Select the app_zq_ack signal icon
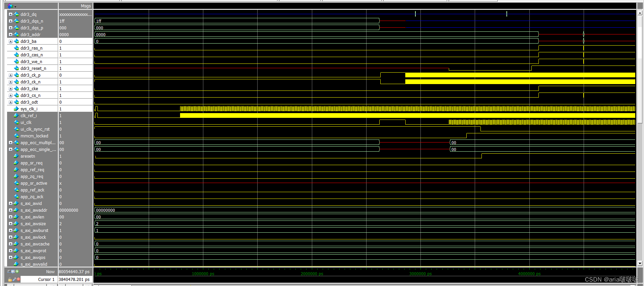The height and width of the screenshot is (286, 644). [17, 197]
